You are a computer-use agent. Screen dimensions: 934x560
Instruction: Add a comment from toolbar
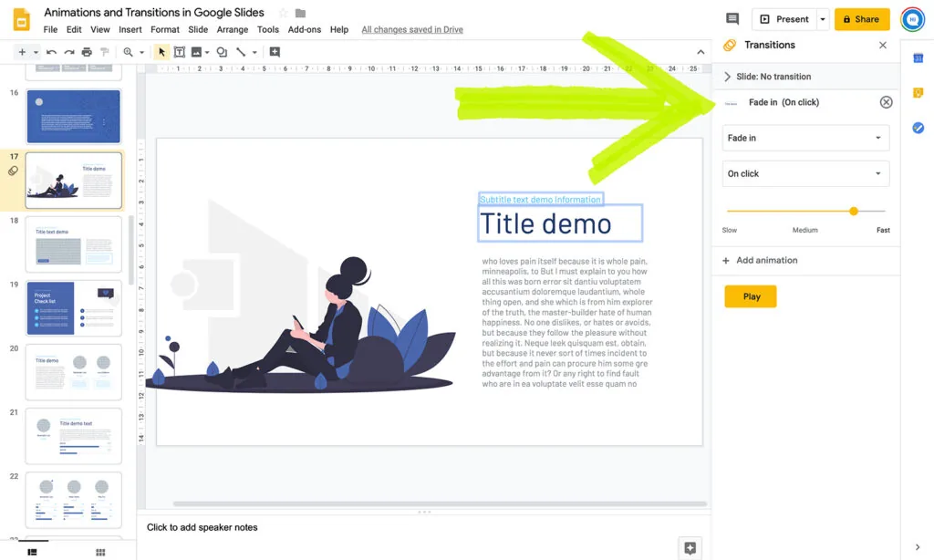click(x=275, y=52)
